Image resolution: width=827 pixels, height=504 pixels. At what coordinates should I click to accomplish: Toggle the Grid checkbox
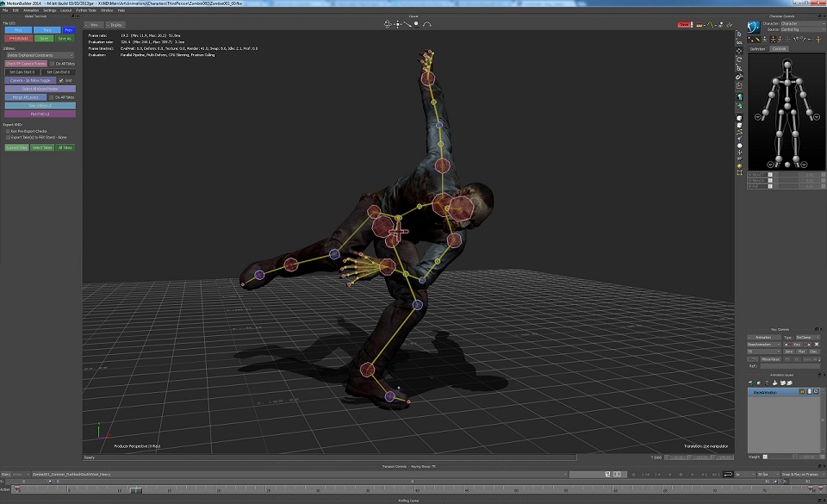[61, 80]
